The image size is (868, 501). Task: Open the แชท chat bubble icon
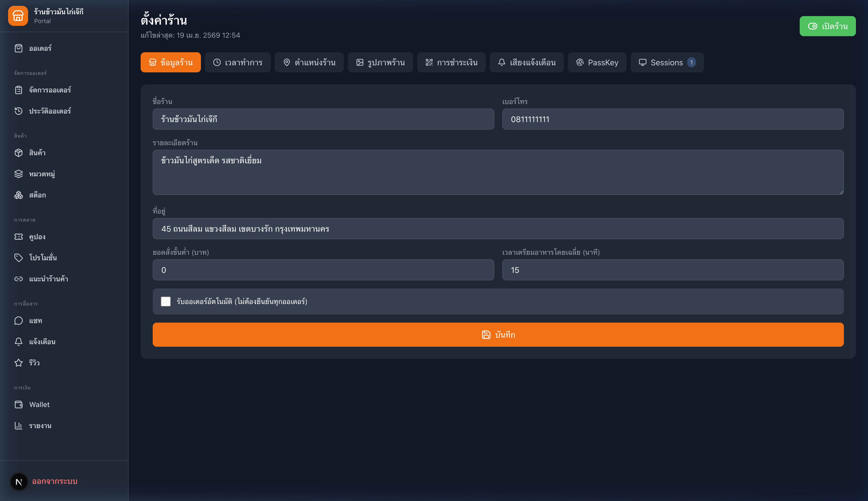[19, 321]
